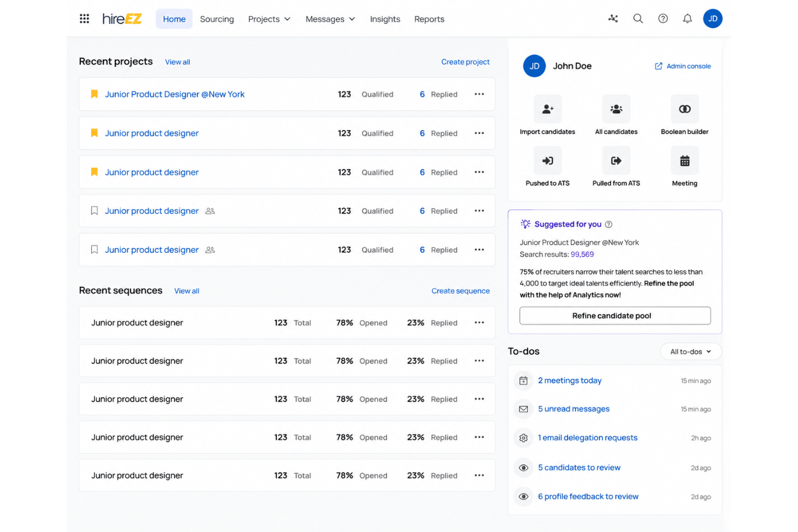
Task: Click the eye icon next to 6 profile feedback
Action: pos(524,496)
